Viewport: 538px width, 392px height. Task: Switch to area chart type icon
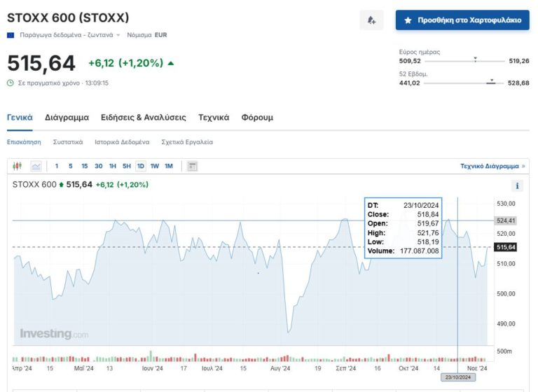[36, 166]
